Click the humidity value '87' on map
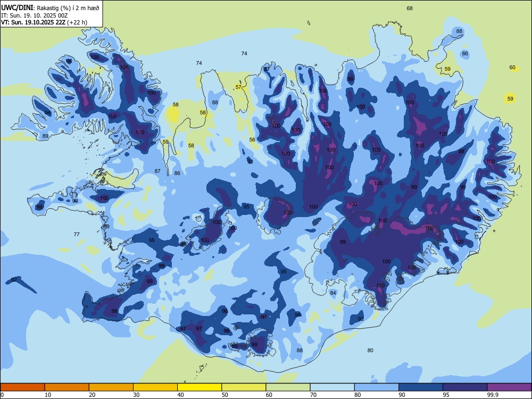 [x=157, y=171]
